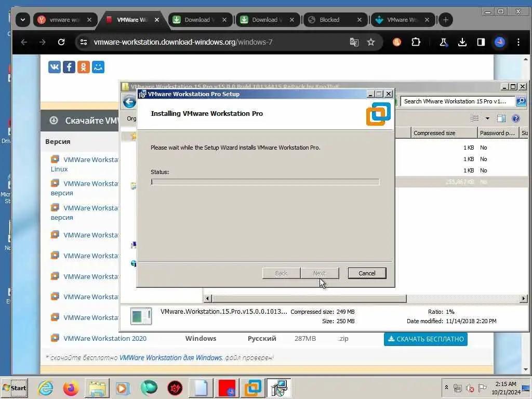Share the page on Moi Mir
This screenshot has width=532, height=399.
[x=98, y=67]
